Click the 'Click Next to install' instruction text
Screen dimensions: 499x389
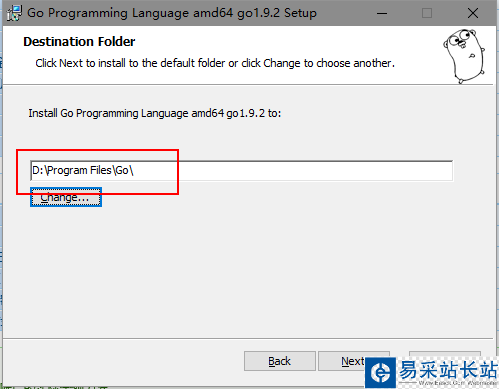215,63
